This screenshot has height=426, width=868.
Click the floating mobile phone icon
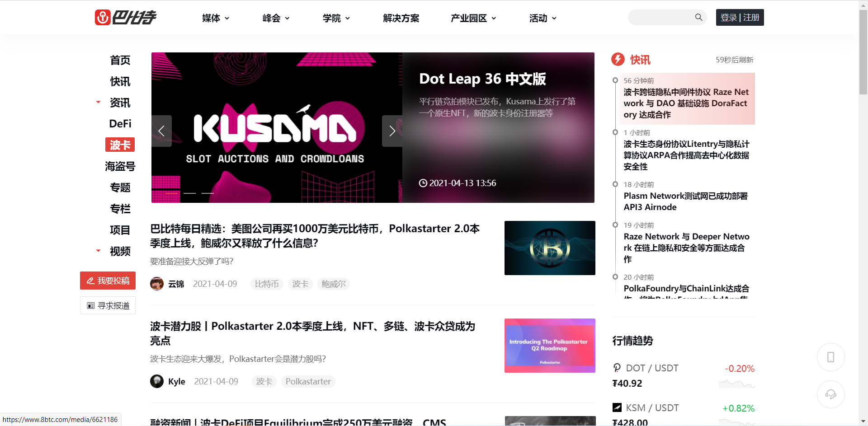pos(831,357)
